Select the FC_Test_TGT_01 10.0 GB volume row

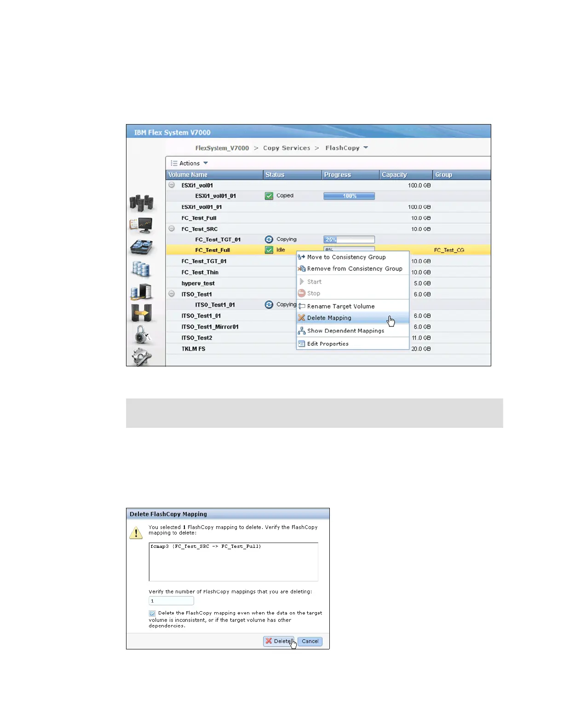(x=328, y=262)
